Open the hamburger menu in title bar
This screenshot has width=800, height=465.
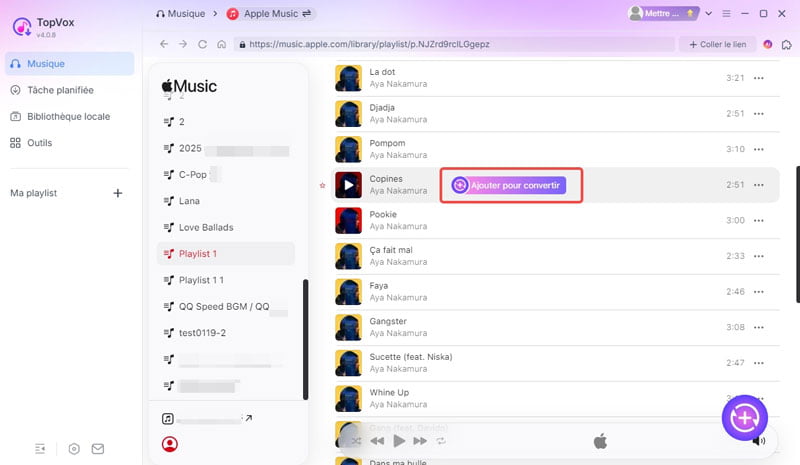pyautogui.click(x=727, y=14)
